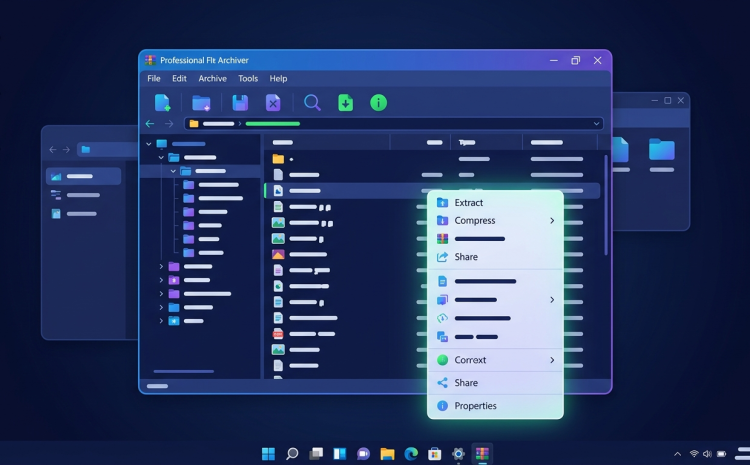Open the Help menu
Screen dimensions: 750x465
[278, 78]
